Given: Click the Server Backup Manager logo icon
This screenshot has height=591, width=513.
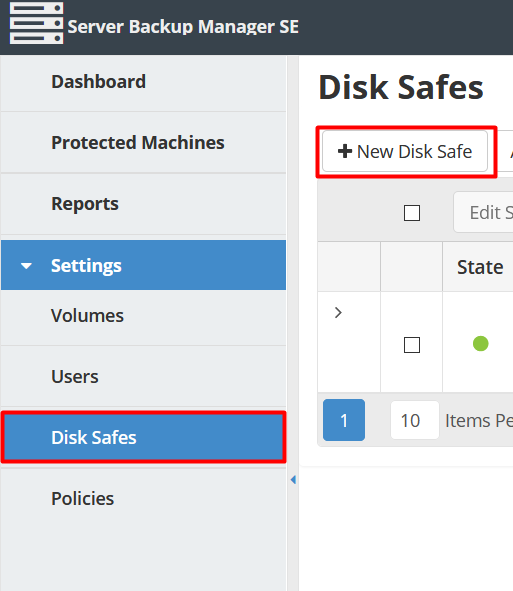Looking at the screenshot, I should coord(36,23).
